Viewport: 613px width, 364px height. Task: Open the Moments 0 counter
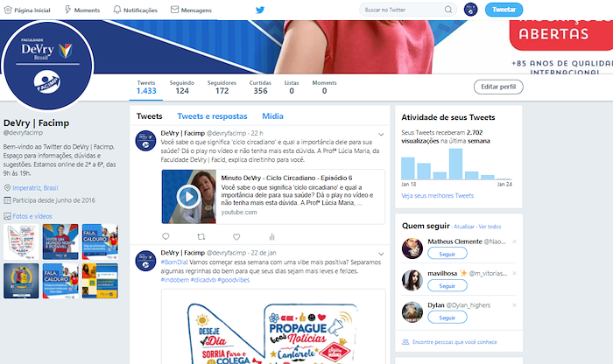coord(324,87)
